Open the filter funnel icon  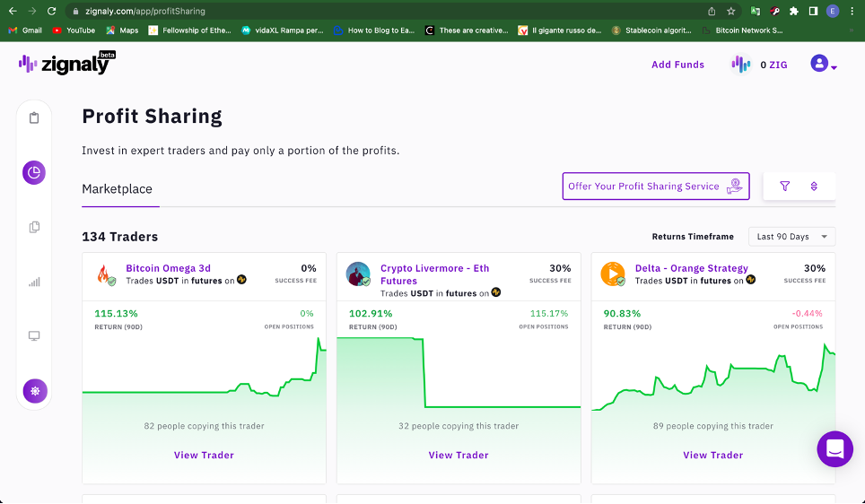coord(785,187)
